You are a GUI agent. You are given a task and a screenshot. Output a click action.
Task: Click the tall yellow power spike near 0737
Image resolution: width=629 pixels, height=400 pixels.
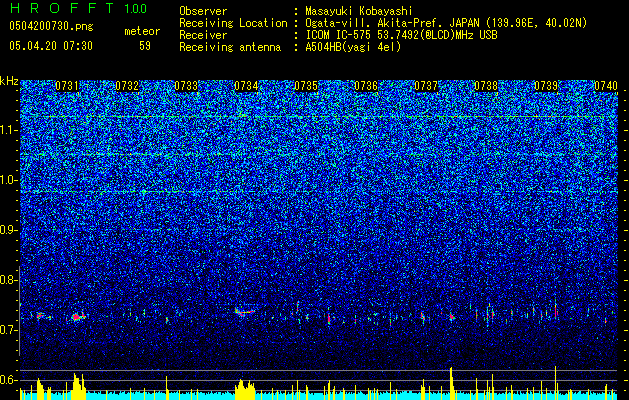pos(451,383)
